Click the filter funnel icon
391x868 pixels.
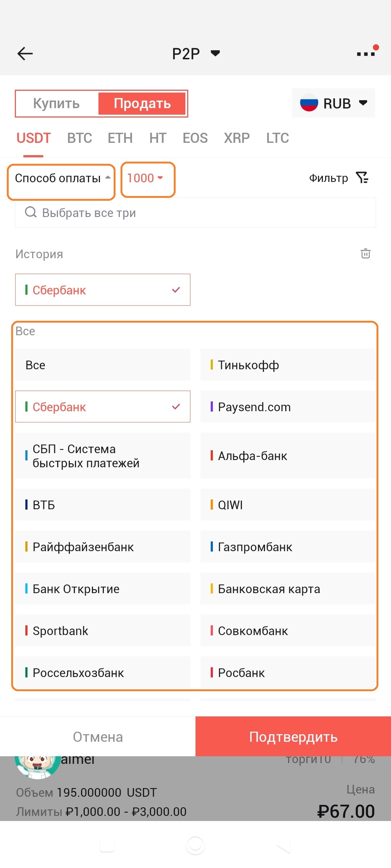362,178
